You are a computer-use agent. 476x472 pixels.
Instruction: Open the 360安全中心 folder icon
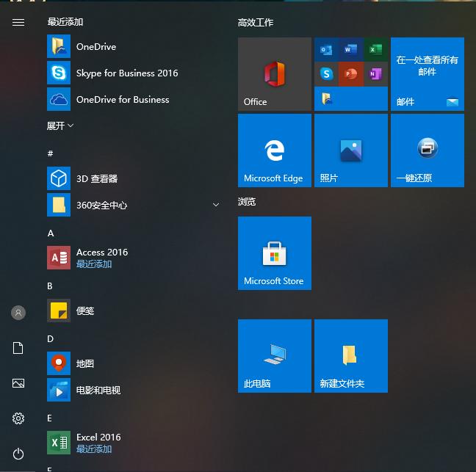coord(59,205)
